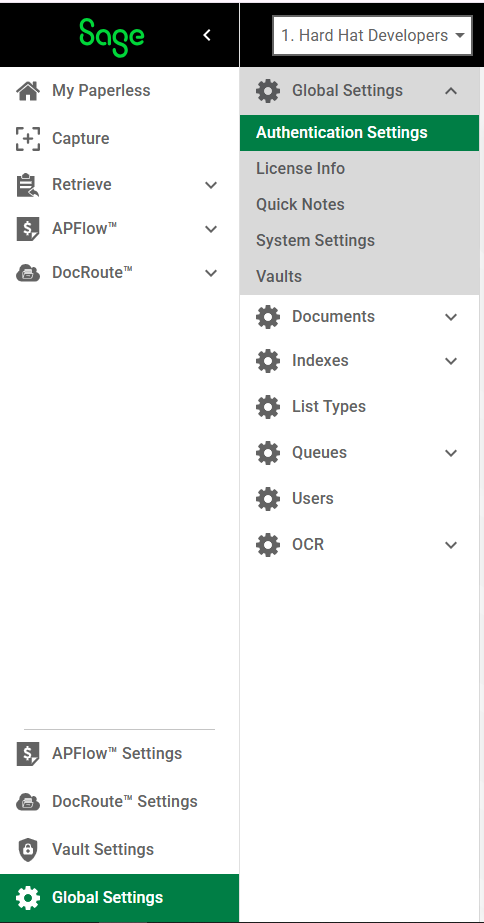Viewport: 484px width, 923px height.
Task: Collapse the Global Settings section chevron
Action: [x=451, y=91]
